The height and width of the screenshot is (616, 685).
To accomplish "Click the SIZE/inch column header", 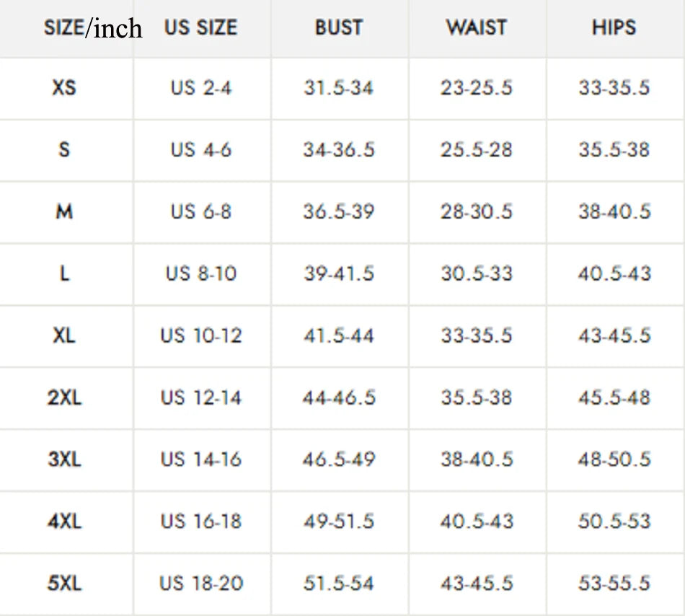I will coord(92,28).
